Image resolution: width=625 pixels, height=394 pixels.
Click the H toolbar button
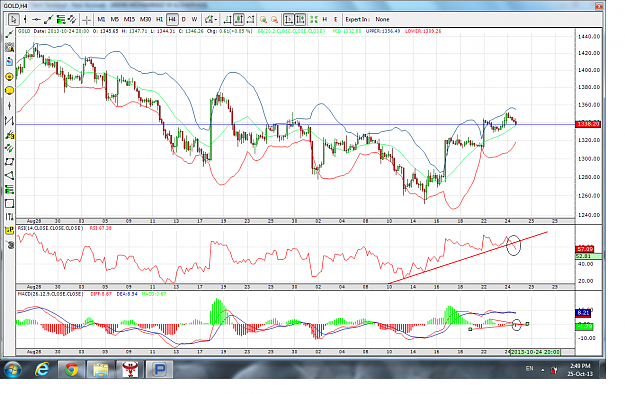[x=325, y=19]
